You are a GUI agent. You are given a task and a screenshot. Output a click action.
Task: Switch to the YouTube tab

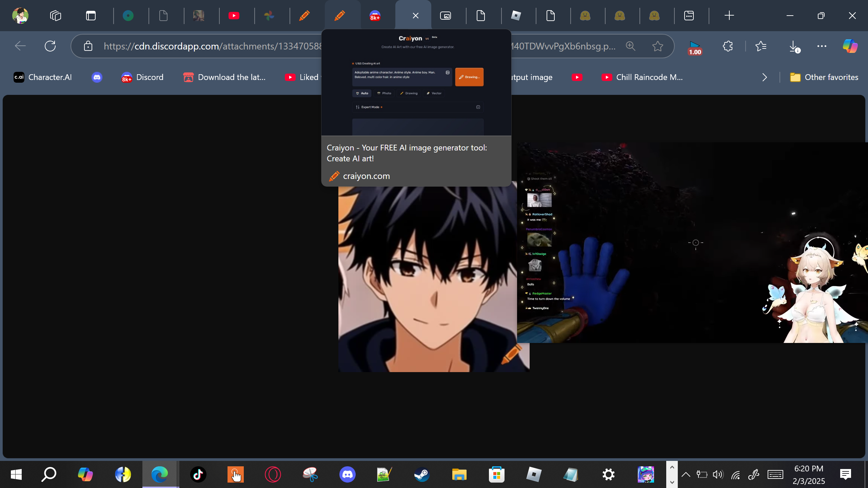(234, 16)
